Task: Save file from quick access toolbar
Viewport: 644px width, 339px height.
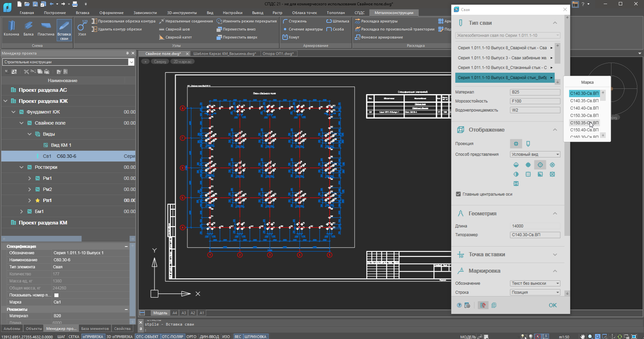Action: (x=35, y=4)
